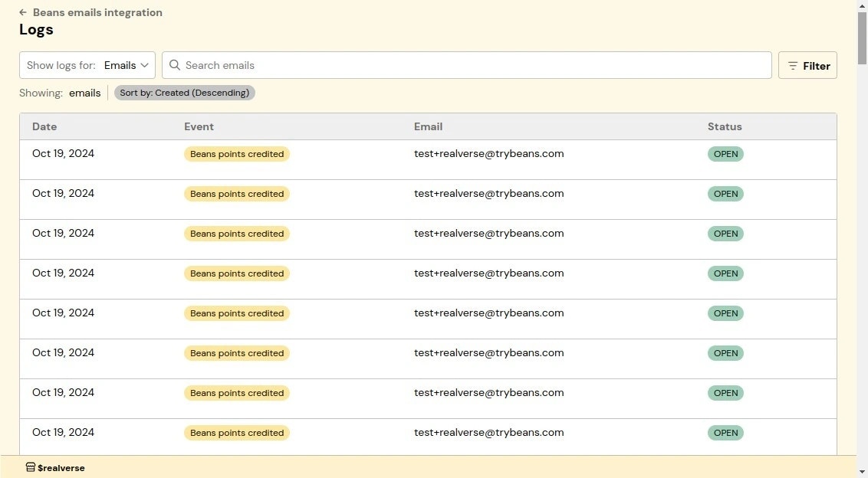868x478 pixels.
Task: Click the back arrow beside Beans emails integration
Action: coord(22,12)
